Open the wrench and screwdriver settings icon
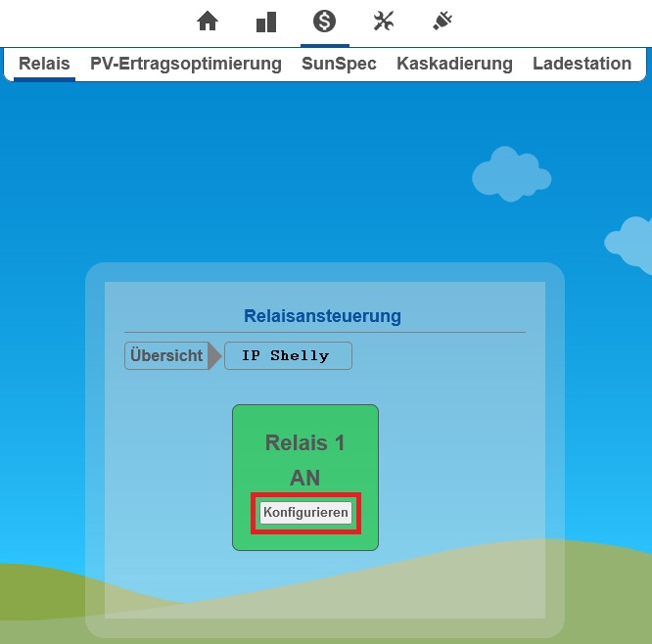This screenshot has width=652, height=644. pyautogui.click(x=383, y=22)
